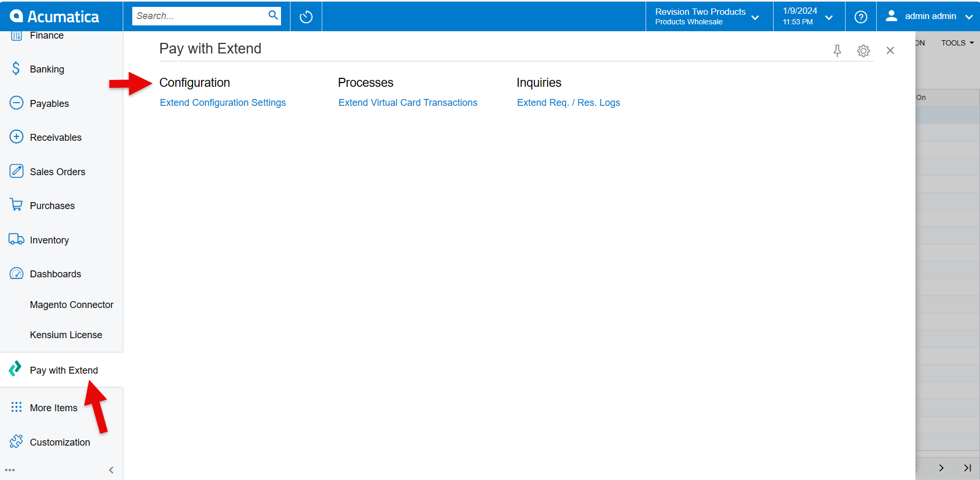The height and width of the screenshot is (480, 980).
Task: Select the Payables minus icon
Action: 16,103
